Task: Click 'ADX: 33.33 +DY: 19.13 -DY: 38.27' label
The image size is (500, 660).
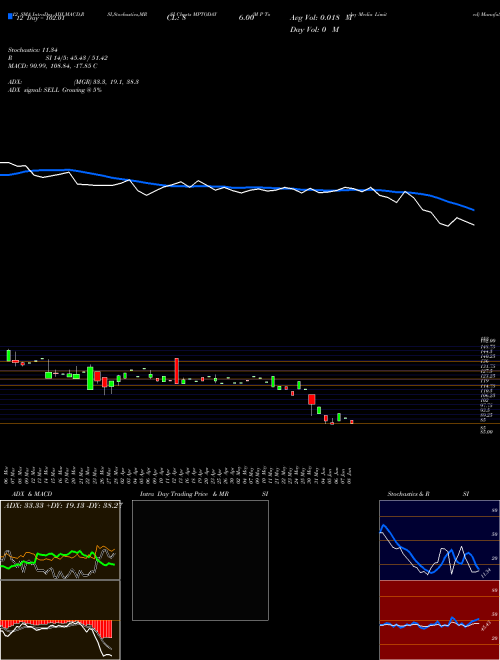Action: point(63,505)
